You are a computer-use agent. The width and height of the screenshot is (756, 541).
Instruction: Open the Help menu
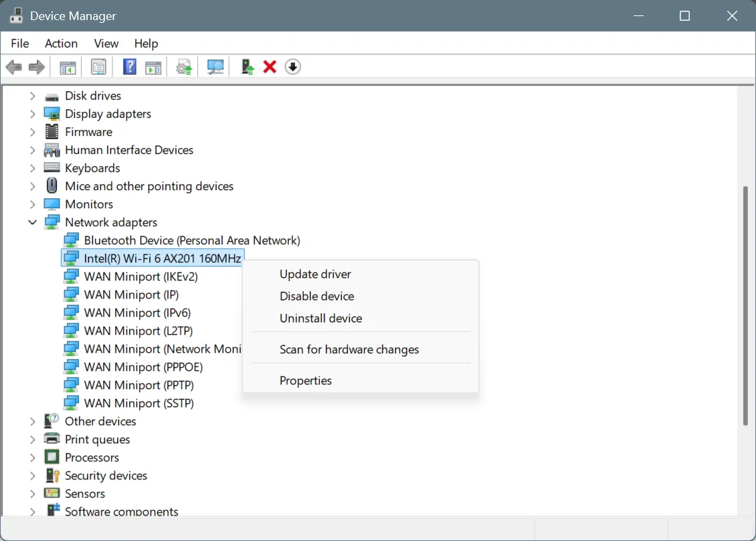[x=146, y=44]
